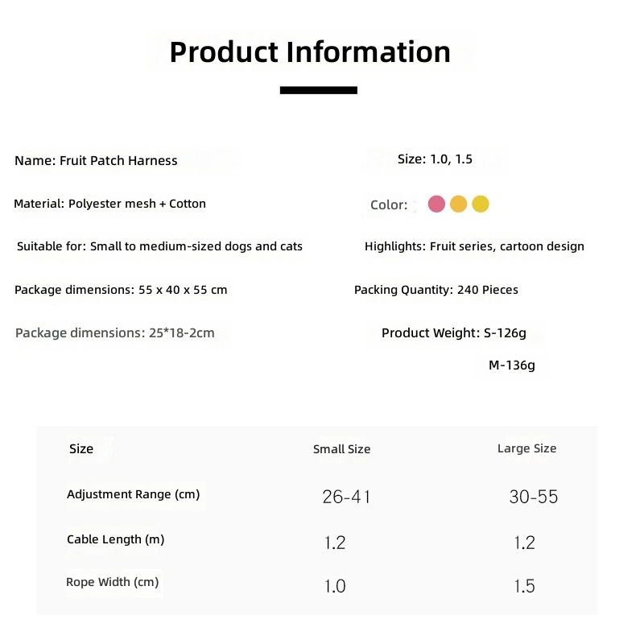Click Packing Quantity: 240 Pieces
The width and height of the screenshot is (644, 644).
coord(436,290)
